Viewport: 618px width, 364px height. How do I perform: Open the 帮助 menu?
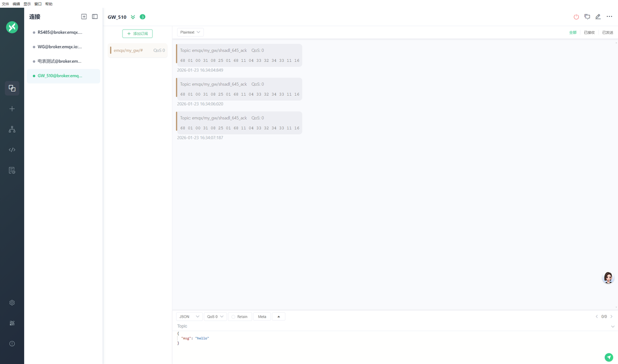click(49, 4)
